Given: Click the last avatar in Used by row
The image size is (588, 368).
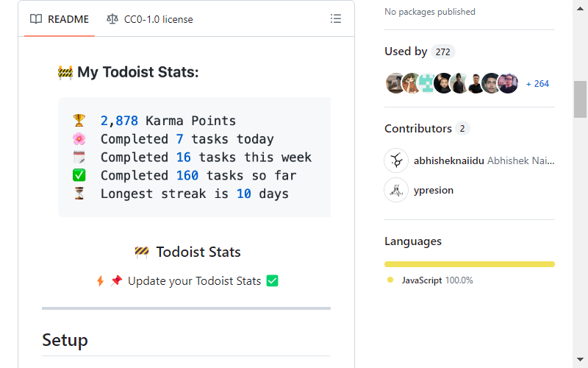Looking at the screenshot, I should pyautogui.click(x=508, y=83).
